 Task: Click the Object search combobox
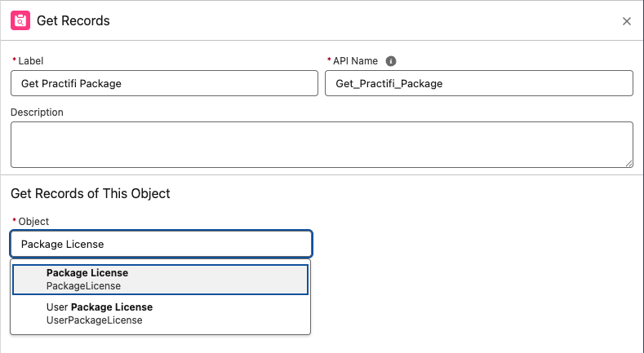pyautogui.click(x=161, y=244)
